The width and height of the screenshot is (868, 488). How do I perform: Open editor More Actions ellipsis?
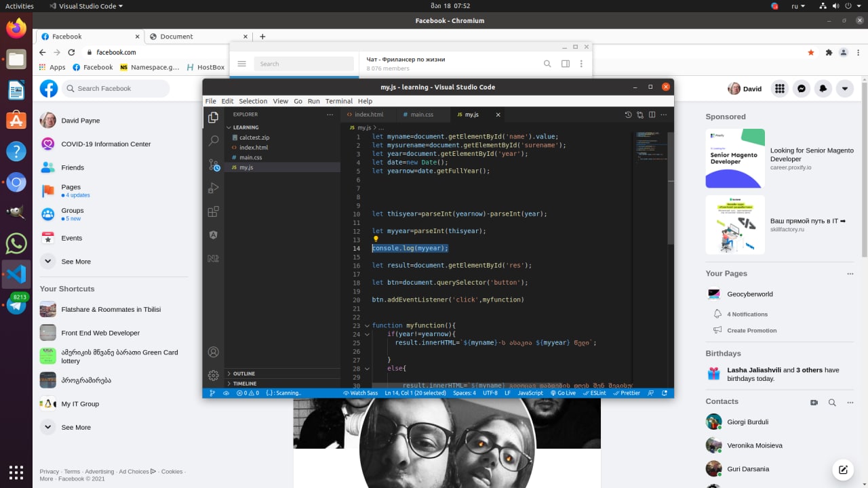pyautogui.click(x=664, y=115)
